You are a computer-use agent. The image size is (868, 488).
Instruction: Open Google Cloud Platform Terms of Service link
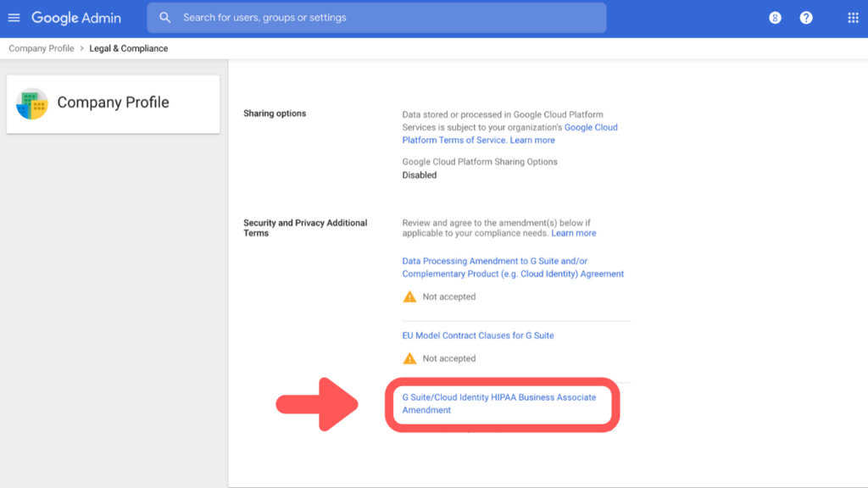coord(509,133)
